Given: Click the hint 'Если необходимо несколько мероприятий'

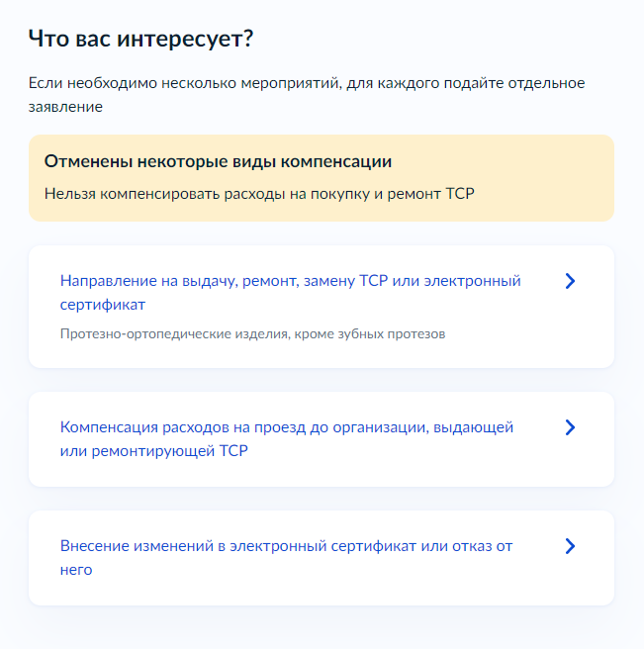Looking at the screenshot, I should 185,84.
